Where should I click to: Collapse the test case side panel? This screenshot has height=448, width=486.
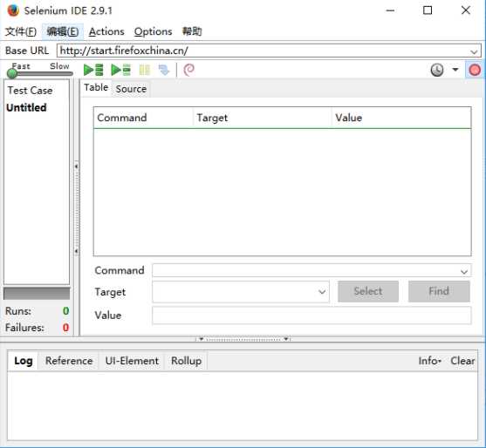click(x=76, y=208)
